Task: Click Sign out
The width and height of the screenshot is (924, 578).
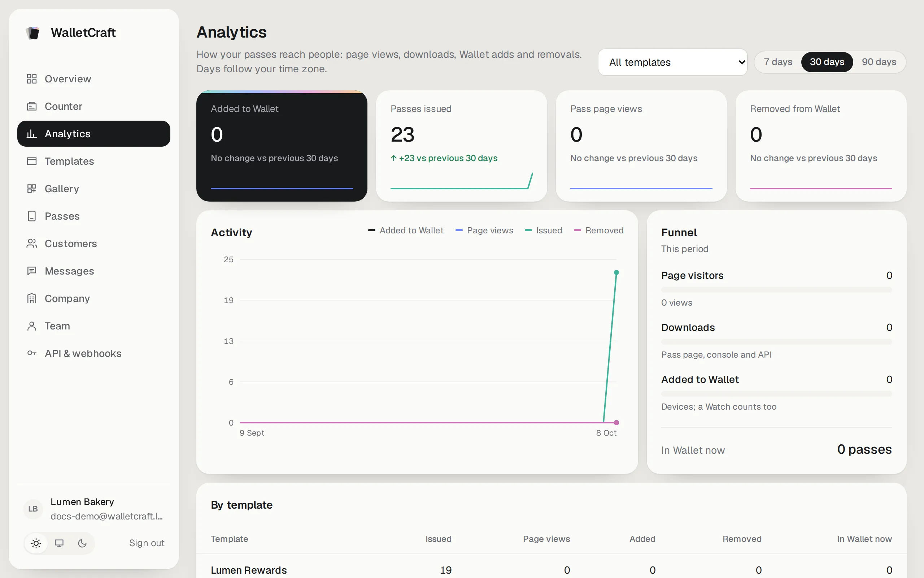Action: click(147, 543)
